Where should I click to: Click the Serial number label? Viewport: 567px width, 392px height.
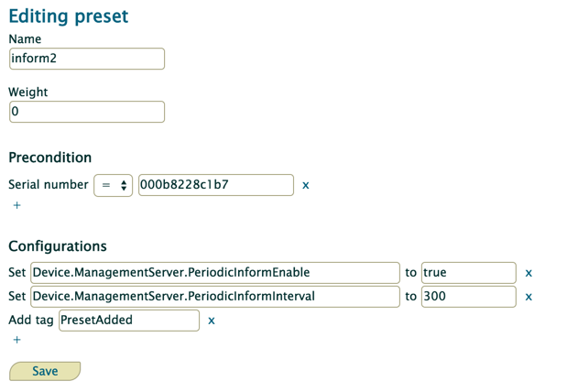tap(49, 185)
